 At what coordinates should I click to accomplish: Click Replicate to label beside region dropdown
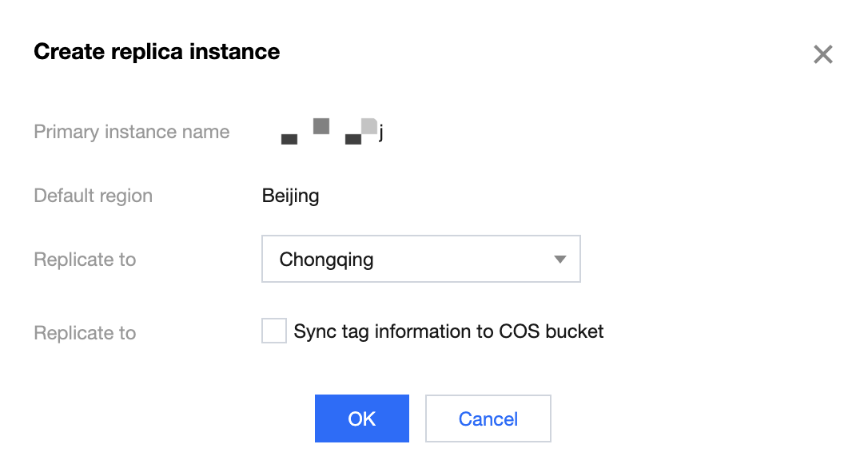pos(85,260)
